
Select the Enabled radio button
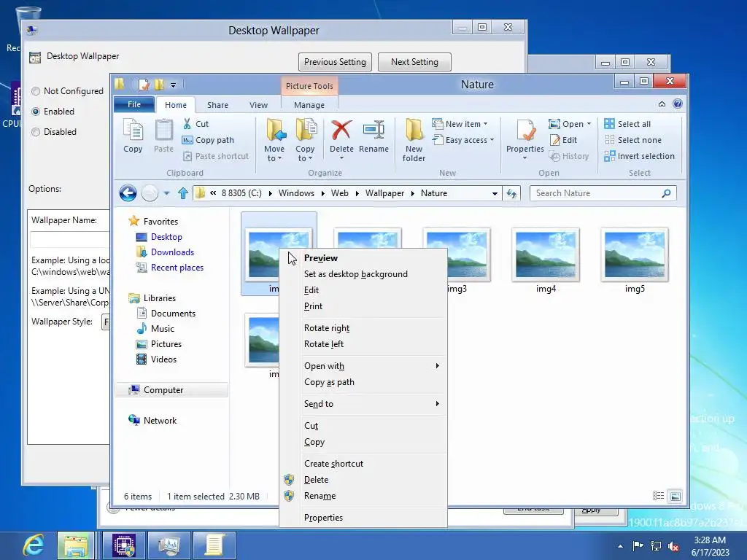36,112
